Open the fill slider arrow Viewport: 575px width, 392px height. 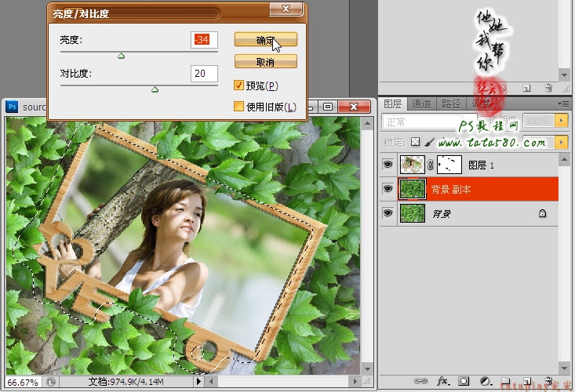(561, 142)
